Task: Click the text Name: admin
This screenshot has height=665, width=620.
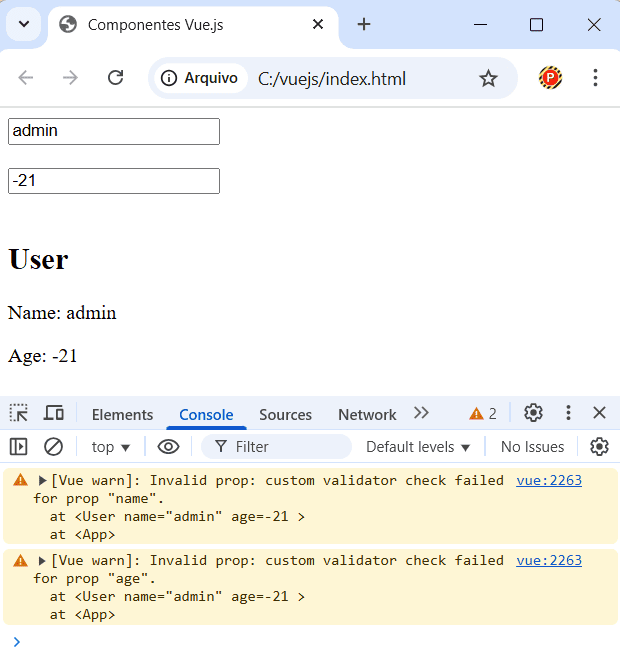Action: click(x=62, y=313)
